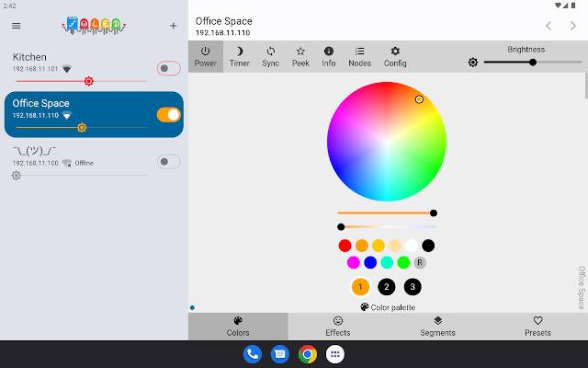Toggle the offline device power switch
Screen dimensions: 588x368
[x=169, y=162]
